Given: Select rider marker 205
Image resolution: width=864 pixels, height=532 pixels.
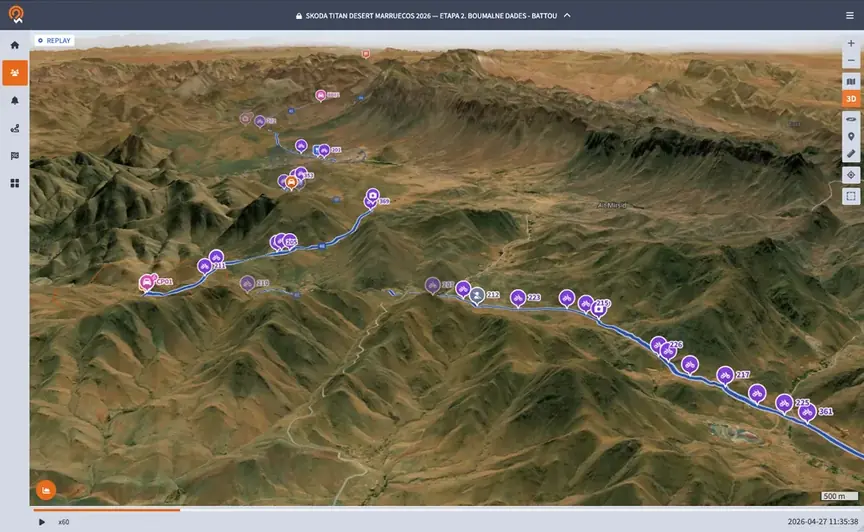Looking at the screenshot, I should tap(289, 241).
